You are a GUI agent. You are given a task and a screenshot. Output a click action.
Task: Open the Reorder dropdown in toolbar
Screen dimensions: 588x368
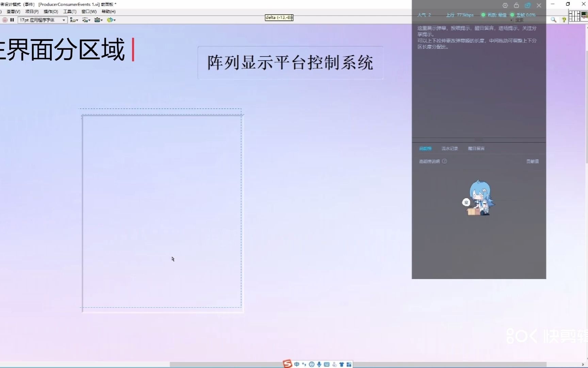click(x=111, y=20)
